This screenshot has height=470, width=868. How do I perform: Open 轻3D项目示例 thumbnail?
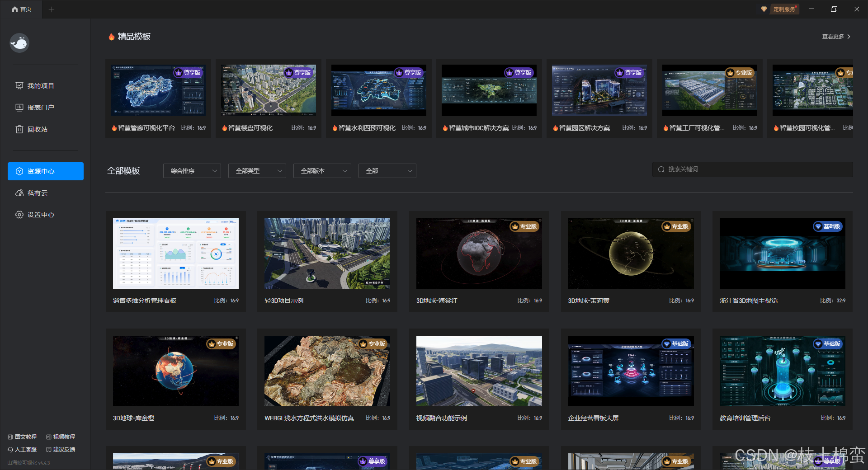coord(327,254)
